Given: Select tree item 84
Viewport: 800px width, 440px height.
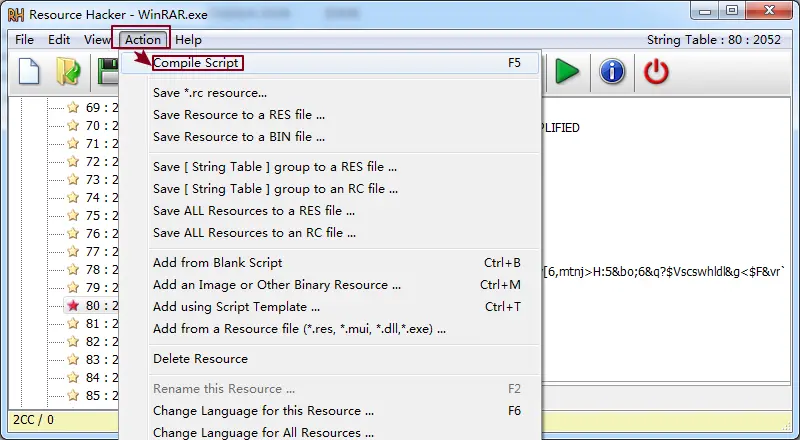Looking at the screenshot, I should click(101, 377).
